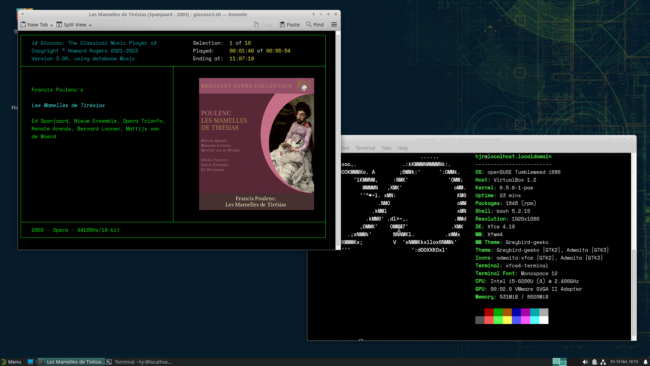Close the xfce4 Terminal window
This screenshot has width=650, height=366.
coord(631,139)
